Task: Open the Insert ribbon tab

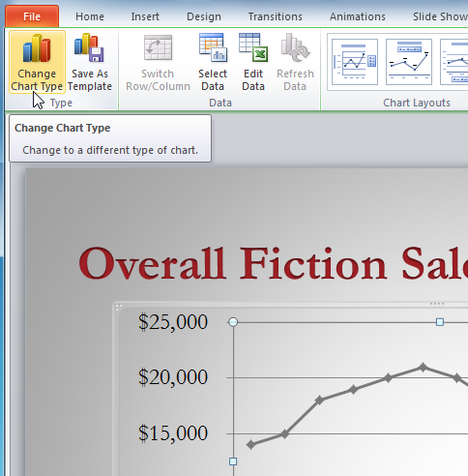Action: point(145,16)
